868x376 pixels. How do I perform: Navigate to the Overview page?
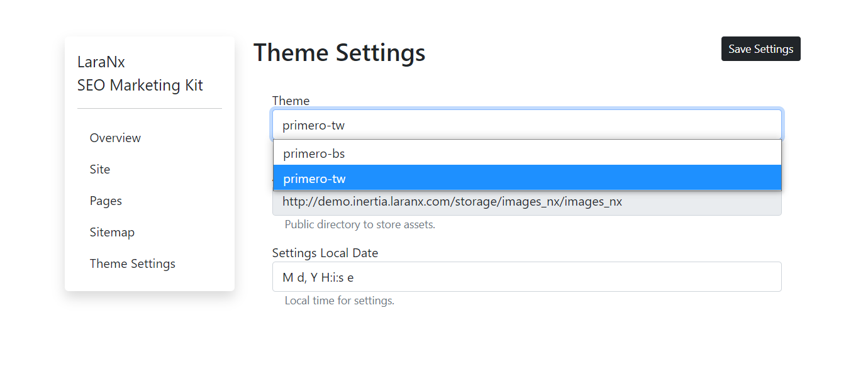[x=115, y=138]
